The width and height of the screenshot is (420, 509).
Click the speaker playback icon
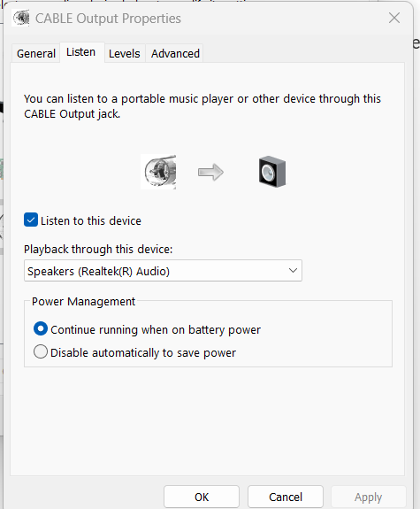click(x=272, y=172)
